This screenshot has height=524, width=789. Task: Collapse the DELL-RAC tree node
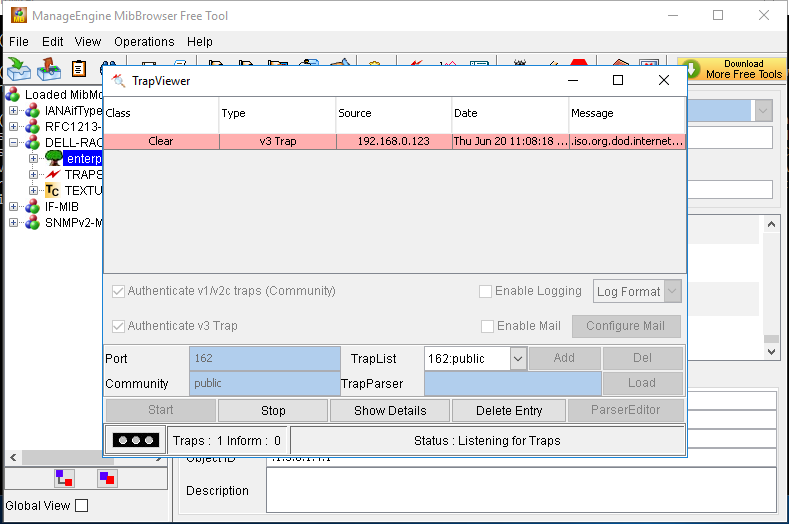click(14, 142)
